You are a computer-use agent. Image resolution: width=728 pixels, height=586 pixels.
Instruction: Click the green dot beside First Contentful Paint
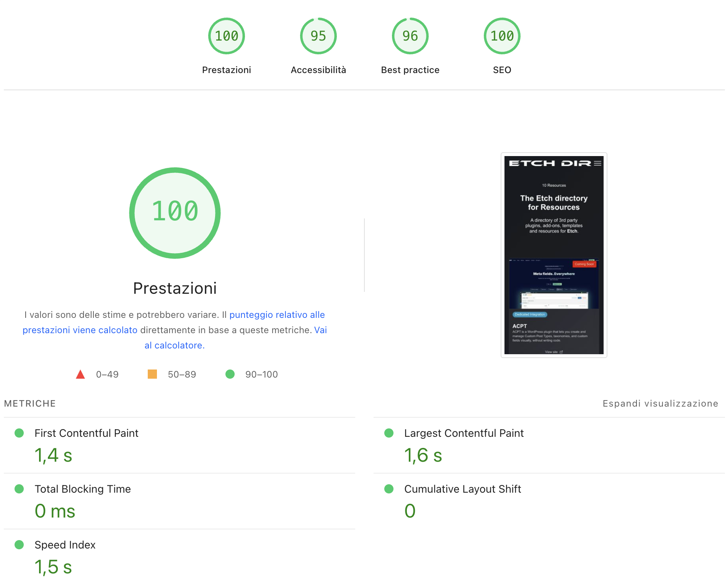(x=19, y=433)
